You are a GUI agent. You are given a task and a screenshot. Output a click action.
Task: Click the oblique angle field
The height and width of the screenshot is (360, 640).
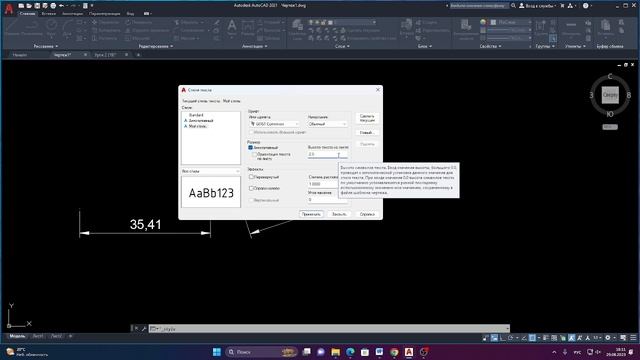[x=327, y=200]
